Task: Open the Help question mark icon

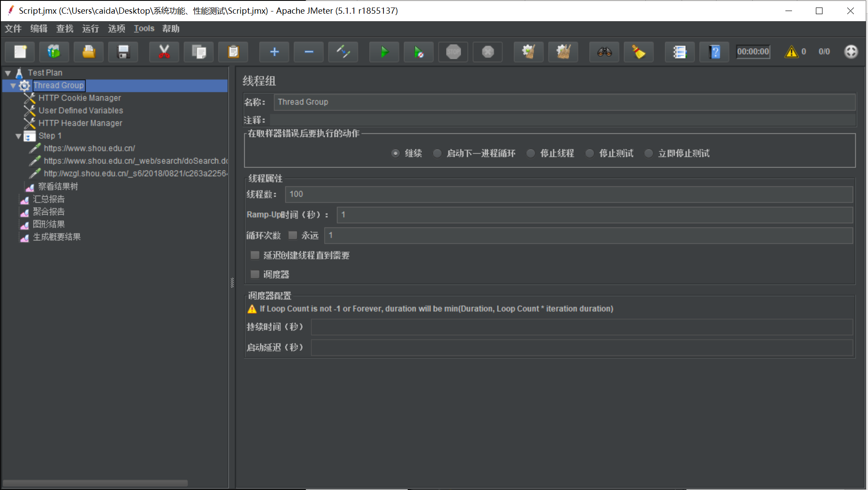Action: coord(714,52)
